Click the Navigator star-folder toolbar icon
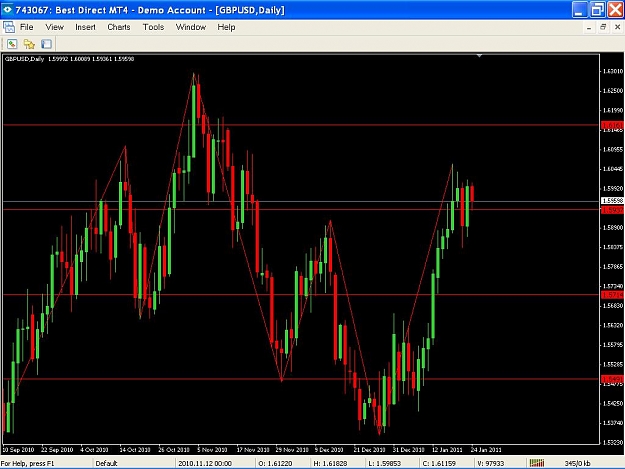Viewport: 625px width, 469px height. tap(29, 44)
